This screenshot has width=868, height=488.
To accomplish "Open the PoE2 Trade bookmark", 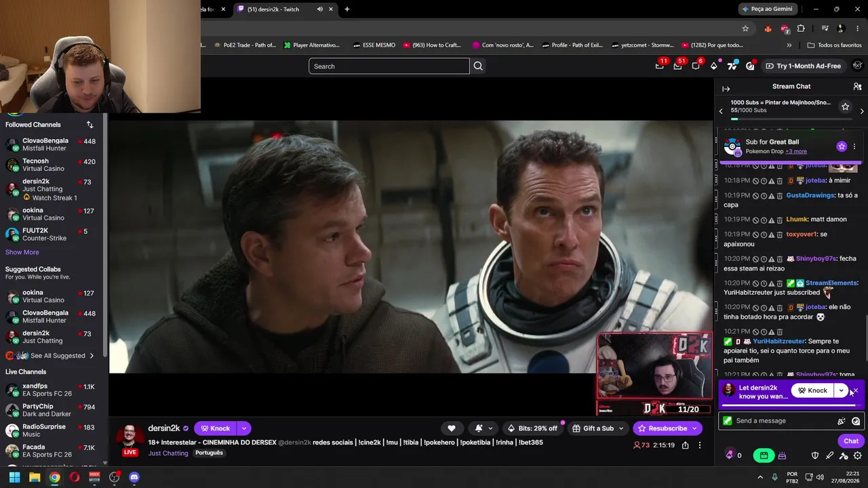I will [x=244, y=45].
